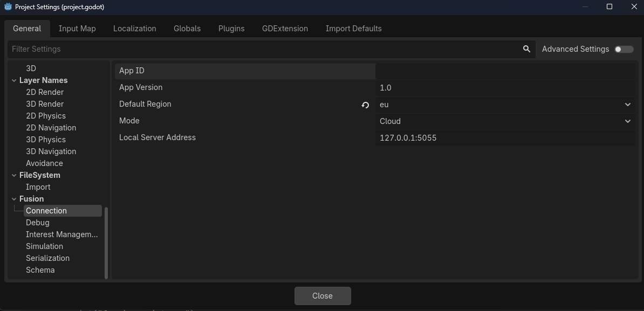Click the Fusion category label
Viewport: 644px width, 311px height.
tap(32, 199)
